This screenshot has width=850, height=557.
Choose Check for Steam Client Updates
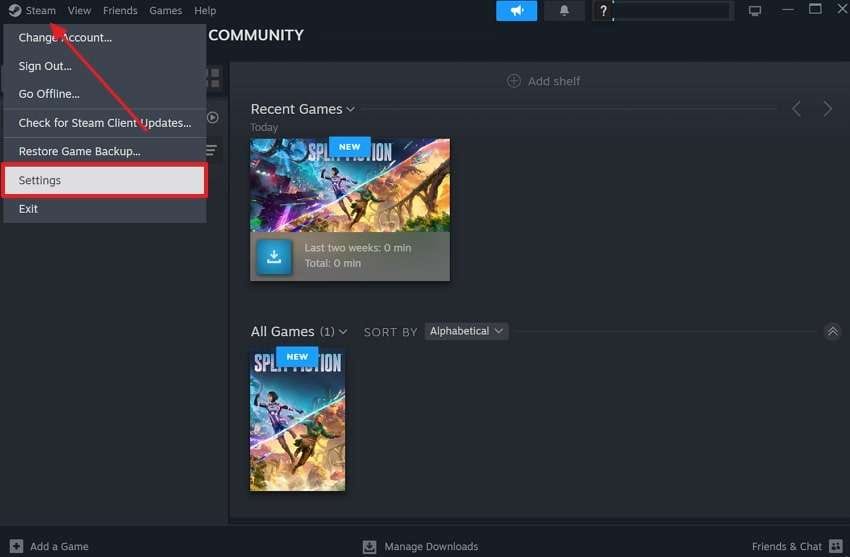[105, 123]
